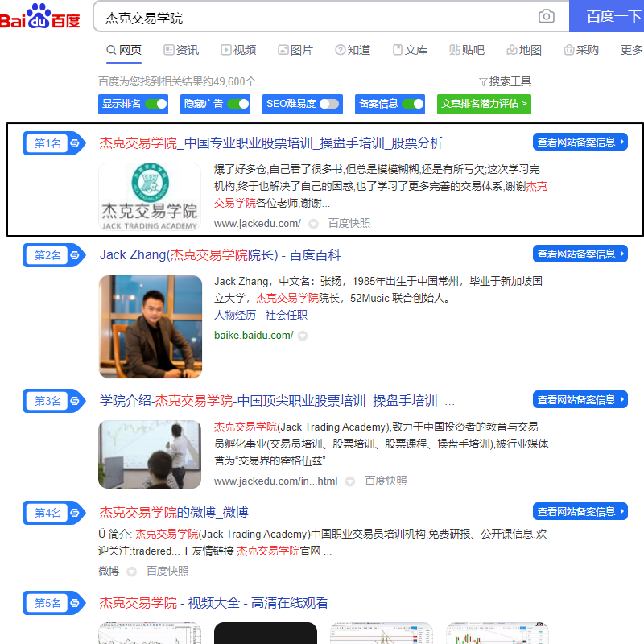
Task: Expand dropdown arrow after 微博 source
Action: click(x=131, y=572)
